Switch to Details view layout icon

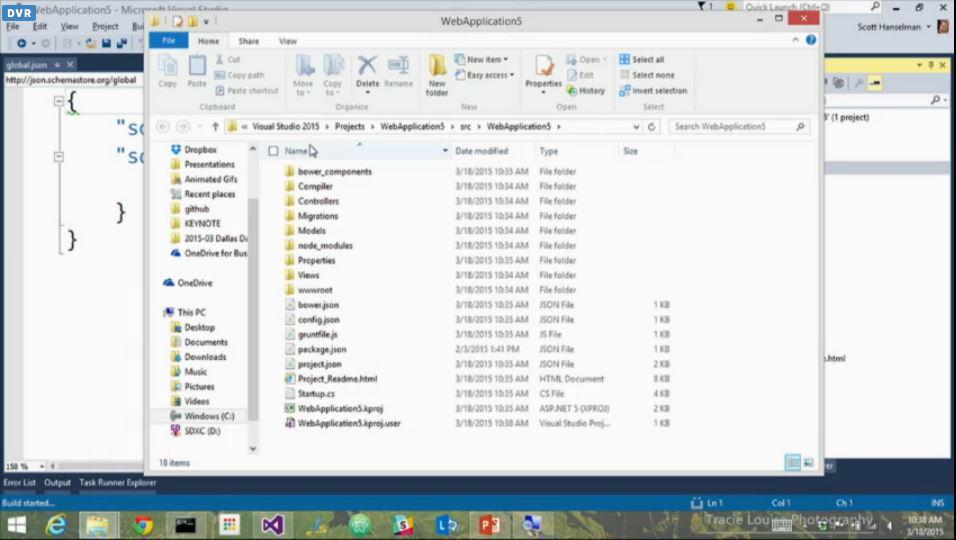click(792, 463)
